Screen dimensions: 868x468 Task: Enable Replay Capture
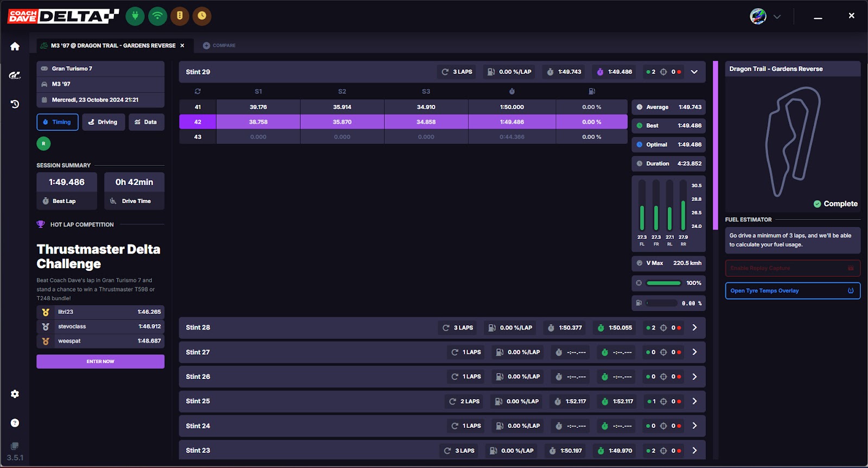(792, 268)
